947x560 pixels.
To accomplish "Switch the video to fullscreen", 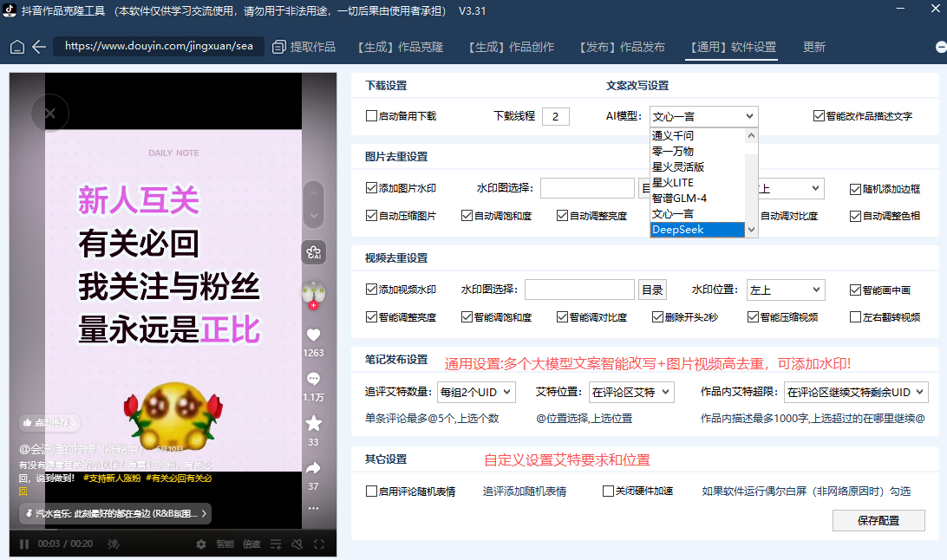I will point(319,544).
